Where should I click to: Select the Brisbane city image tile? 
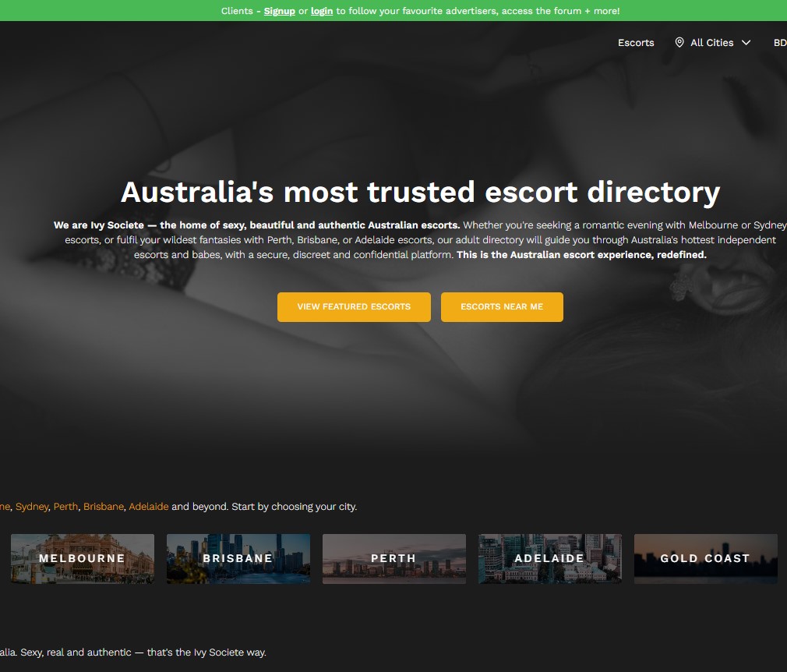click(238, 558)
